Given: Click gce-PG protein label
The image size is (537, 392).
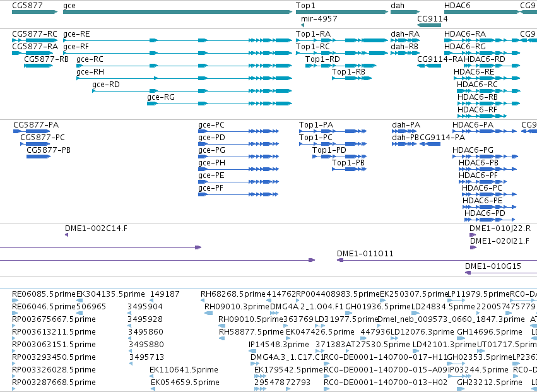Looking at the screenshot, I should pyautogui.click(x=211, y=150).
